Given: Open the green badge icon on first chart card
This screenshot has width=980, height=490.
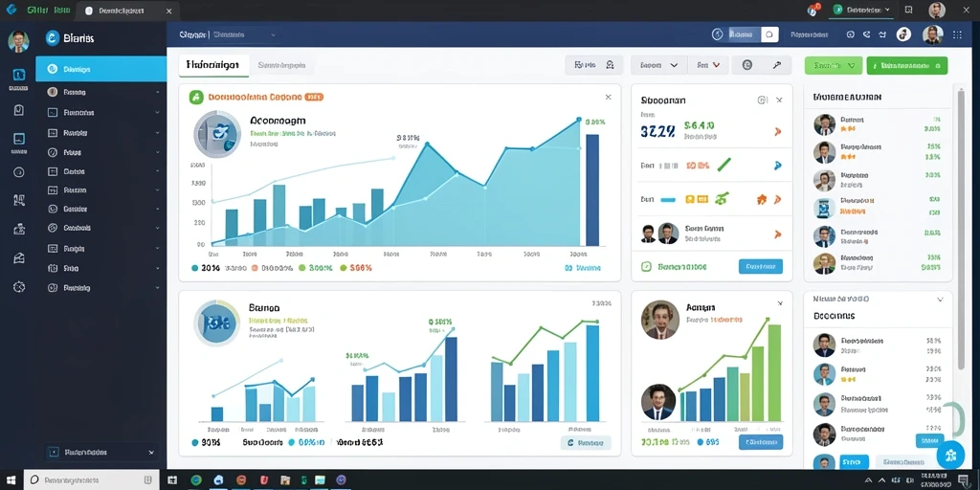Looking at the screenshot, I should (x=196, y=97).
